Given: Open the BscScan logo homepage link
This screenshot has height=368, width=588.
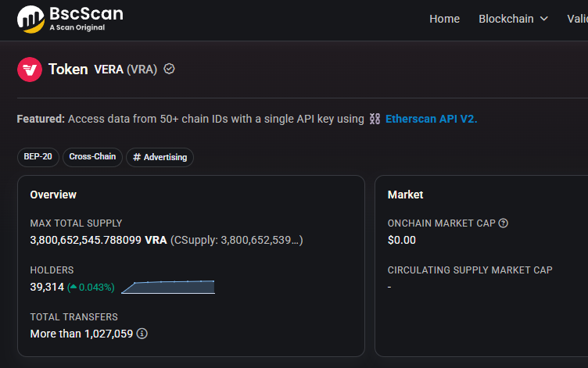Looking at the screenshot, I should (x=70, y=19).
